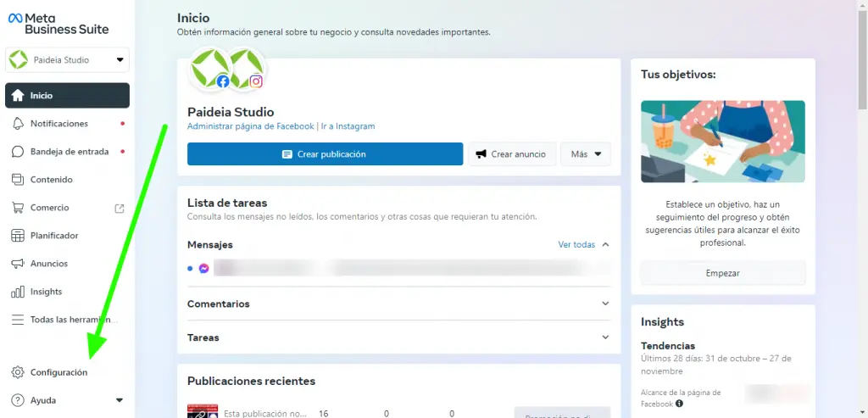Image resolution: width=868 pixels, height=418 pixels.
Task: Click the objectives illustration image
Action: [722, 142]
